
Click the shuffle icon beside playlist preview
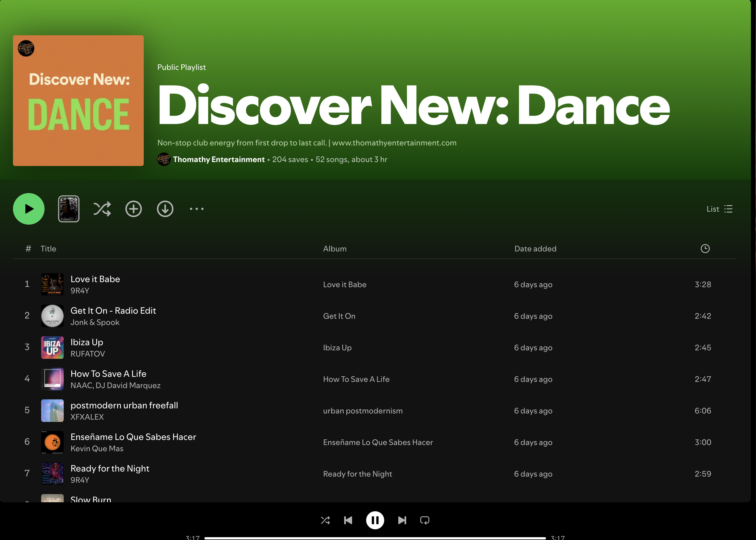click(x=102, y=209)
